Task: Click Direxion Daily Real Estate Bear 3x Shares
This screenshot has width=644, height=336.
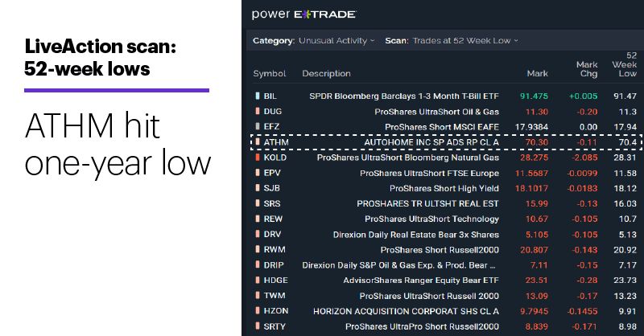Action: click(416, 235)
